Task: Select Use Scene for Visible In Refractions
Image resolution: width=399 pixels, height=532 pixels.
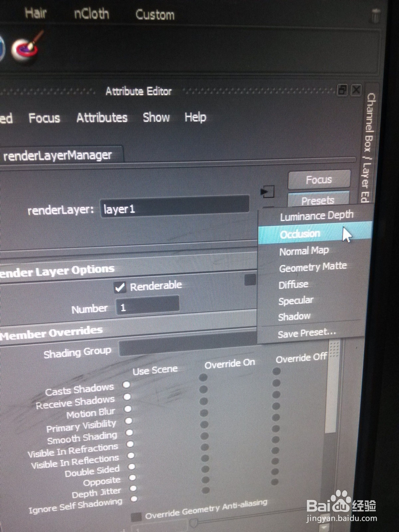Action: click(x=130, y=444)
